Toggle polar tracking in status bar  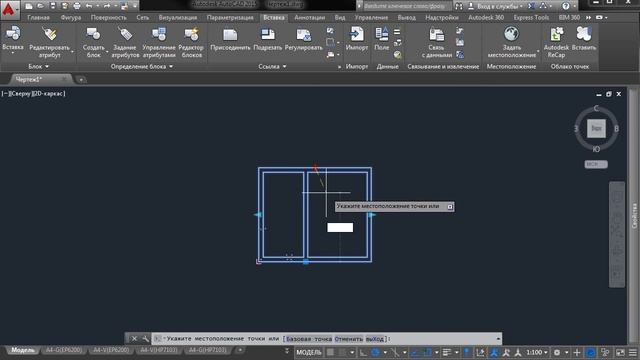[x=376, y=352]
